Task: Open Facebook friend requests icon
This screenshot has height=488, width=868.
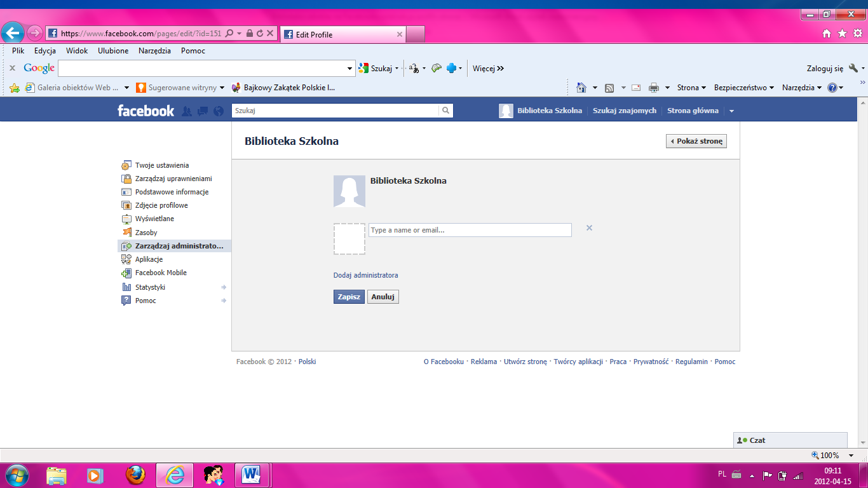Action: point(187,111)
